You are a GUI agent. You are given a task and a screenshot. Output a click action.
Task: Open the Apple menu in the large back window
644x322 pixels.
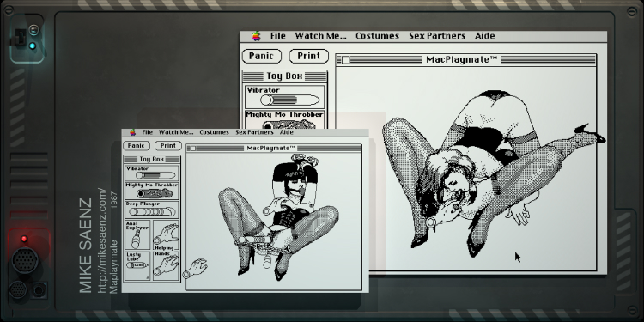pos(256,36)
